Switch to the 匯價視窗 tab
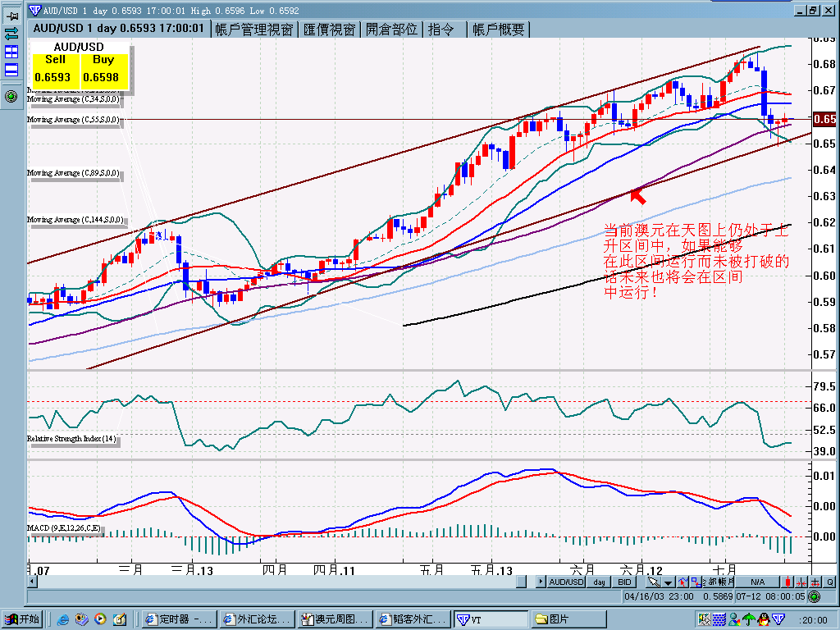Image resolution: width=840 pixels, height=630 pixels. point(330,30)
